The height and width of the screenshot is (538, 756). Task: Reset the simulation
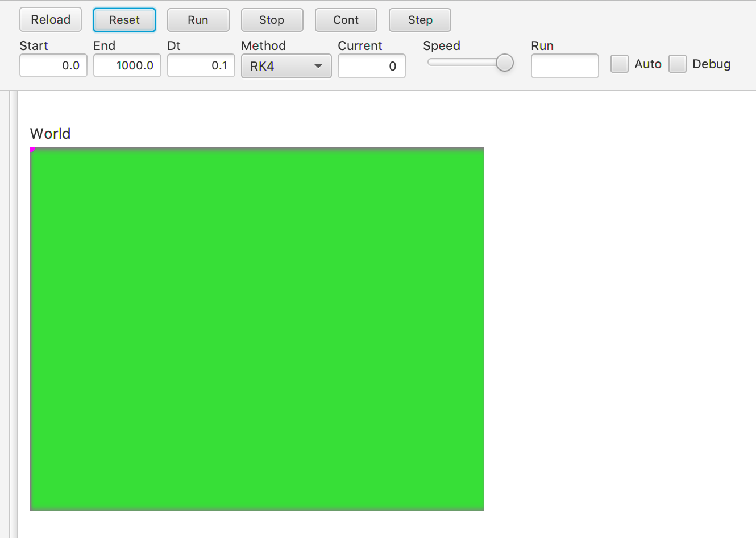click(124, 20)
